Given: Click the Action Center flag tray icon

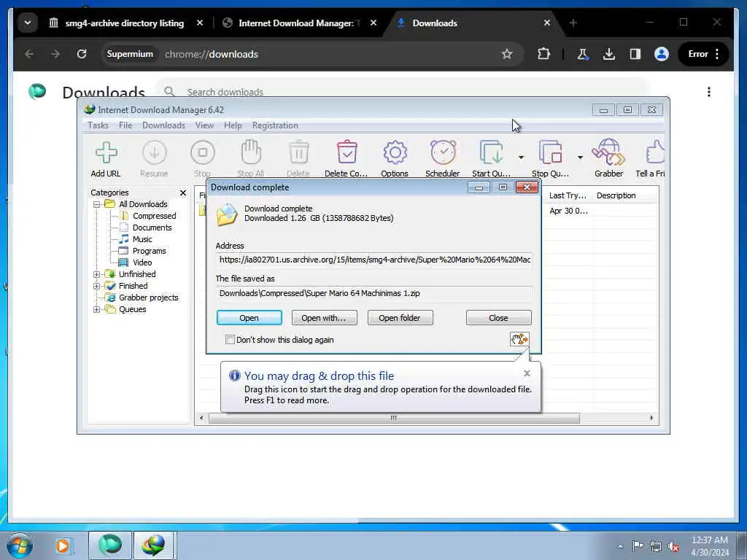Looking at the screenshot, I should [638, 546].
